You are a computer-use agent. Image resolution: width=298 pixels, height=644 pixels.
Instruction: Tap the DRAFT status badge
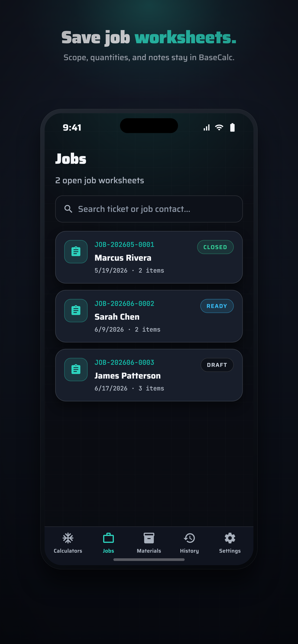[x=217, y=365]
